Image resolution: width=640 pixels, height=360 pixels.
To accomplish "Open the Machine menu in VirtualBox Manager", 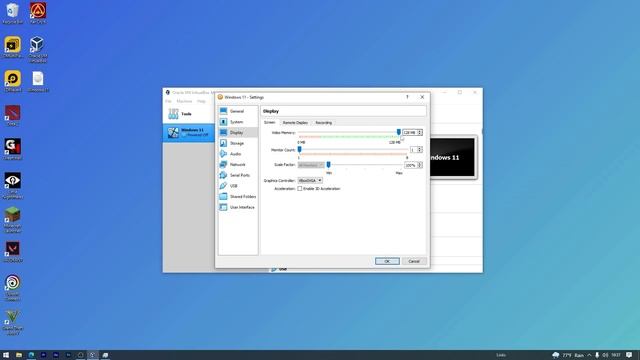I will (x=184, y=101).
